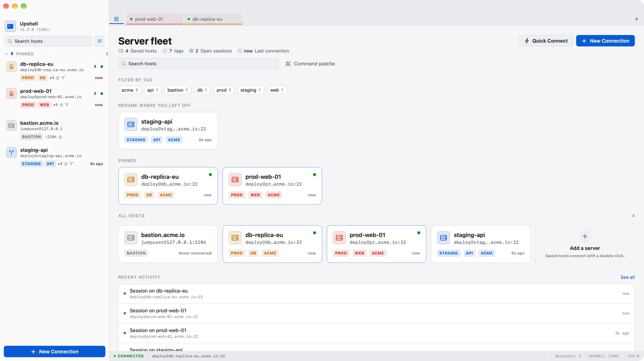Open the Command palette

point(310,64)
